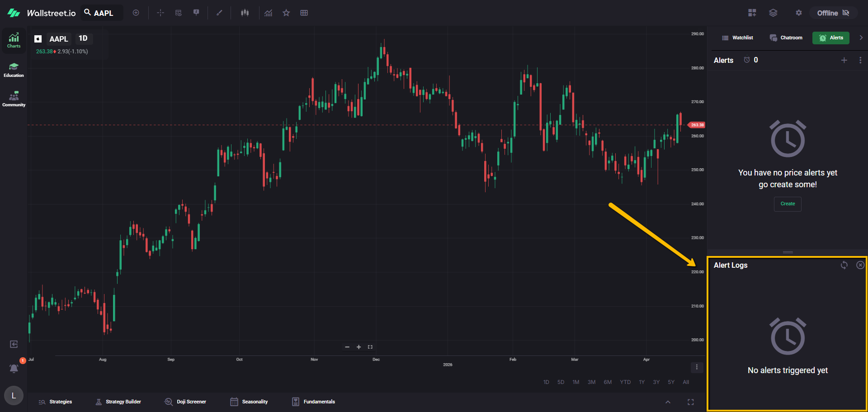Select the crosshair cursor tool

pos(160,13)
